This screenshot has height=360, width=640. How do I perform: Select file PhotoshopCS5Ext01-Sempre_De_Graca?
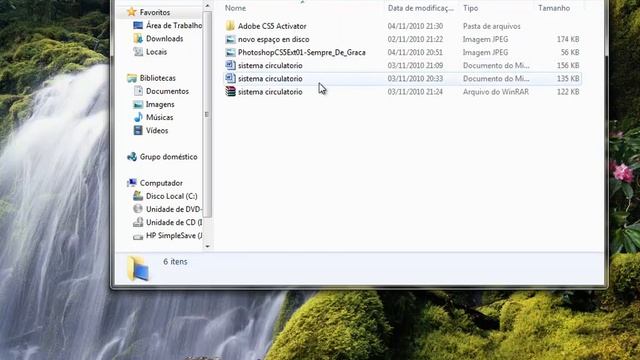pyautogui.click(x=302, y=52)
